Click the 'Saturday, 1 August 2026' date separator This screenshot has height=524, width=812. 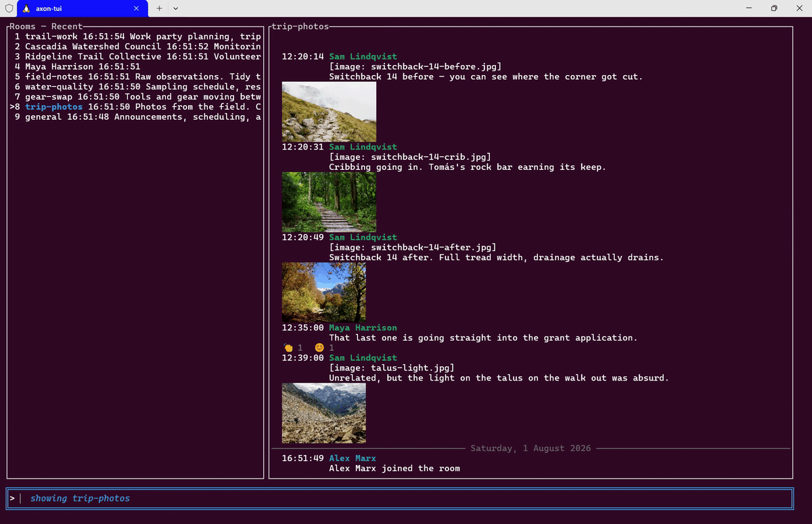[531, 448]
